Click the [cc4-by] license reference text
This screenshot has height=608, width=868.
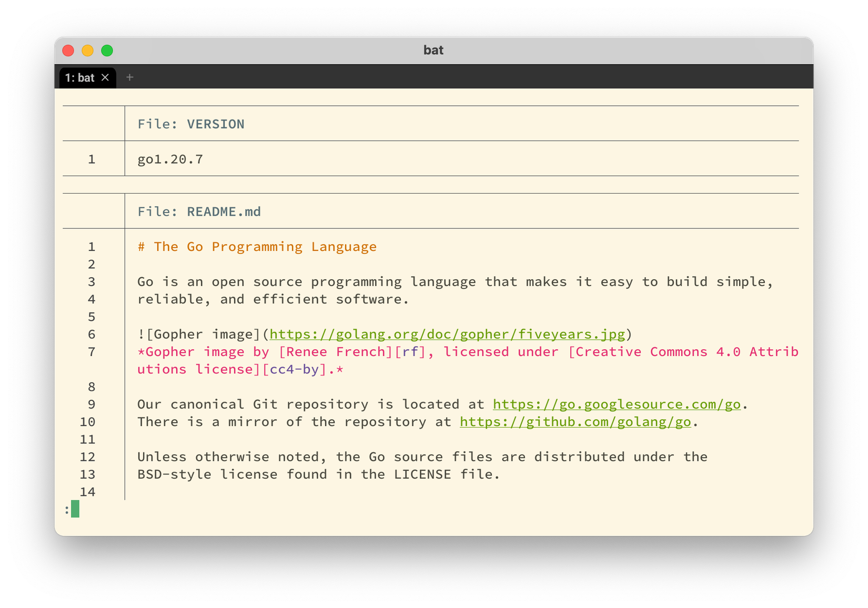(292, 369)
